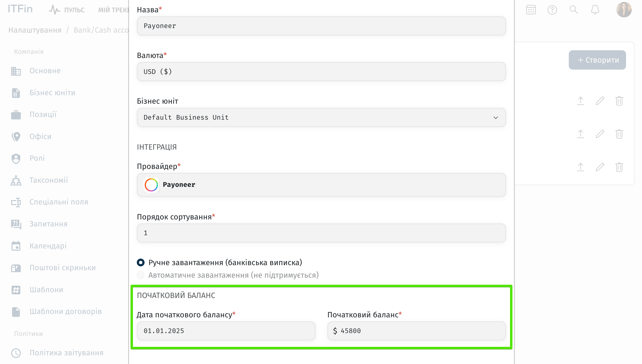
Task: Select the Автоматичне завантаження radio option
Action: pos(141,275)
